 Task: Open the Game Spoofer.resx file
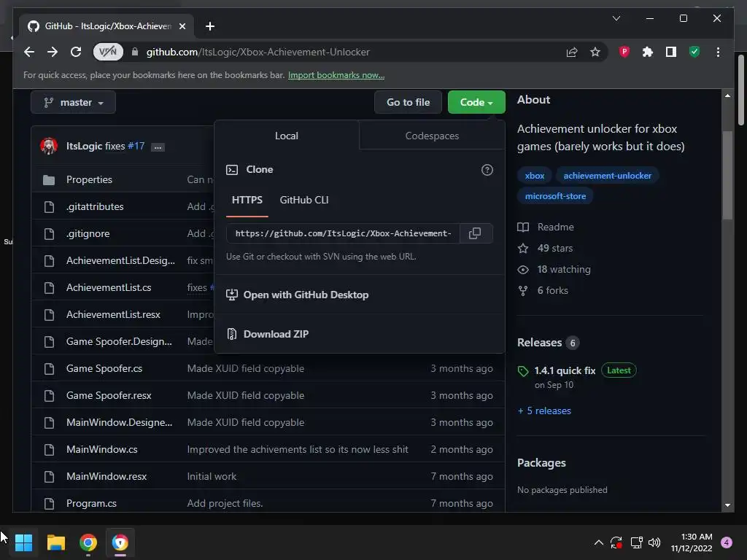pos(109,396)
